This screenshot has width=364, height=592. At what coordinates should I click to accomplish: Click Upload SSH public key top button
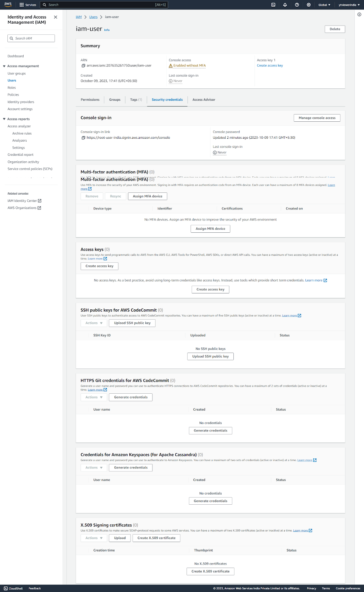pyautogui.click(x=132, y=323)
